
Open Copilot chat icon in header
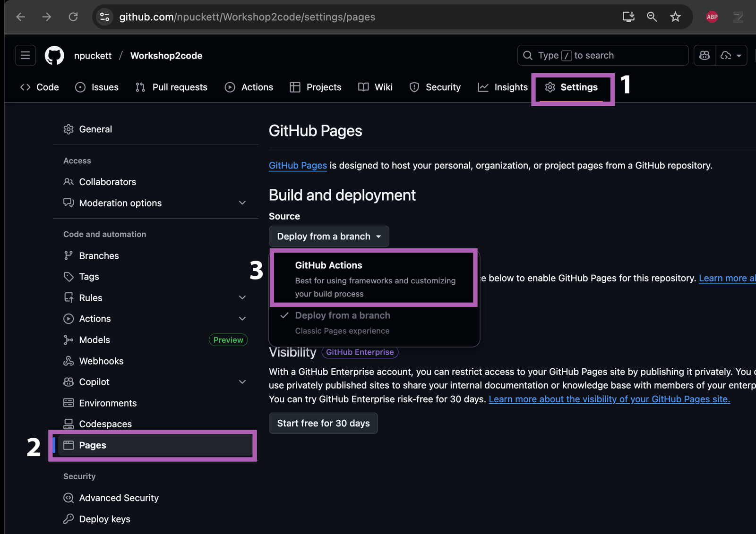704,56
